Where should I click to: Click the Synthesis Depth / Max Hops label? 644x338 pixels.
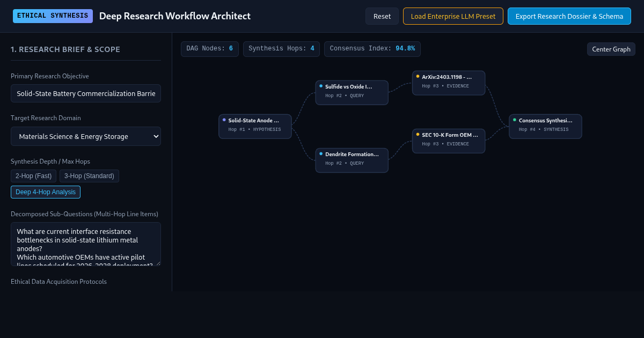[50, 161]
